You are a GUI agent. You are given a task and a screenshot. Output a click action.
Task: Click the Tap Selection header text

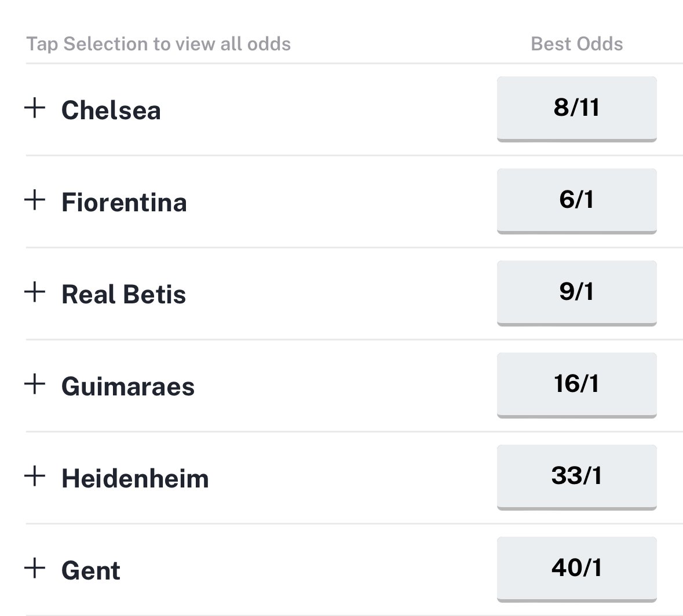159,44
